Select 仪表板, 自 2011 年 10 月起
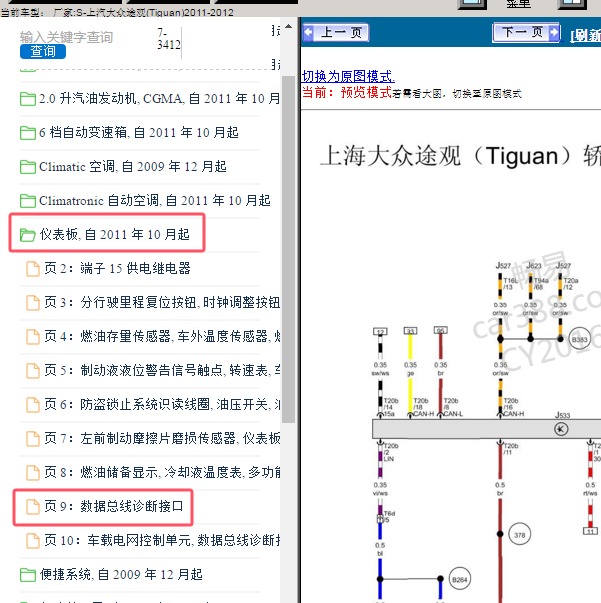 point(115,234)
